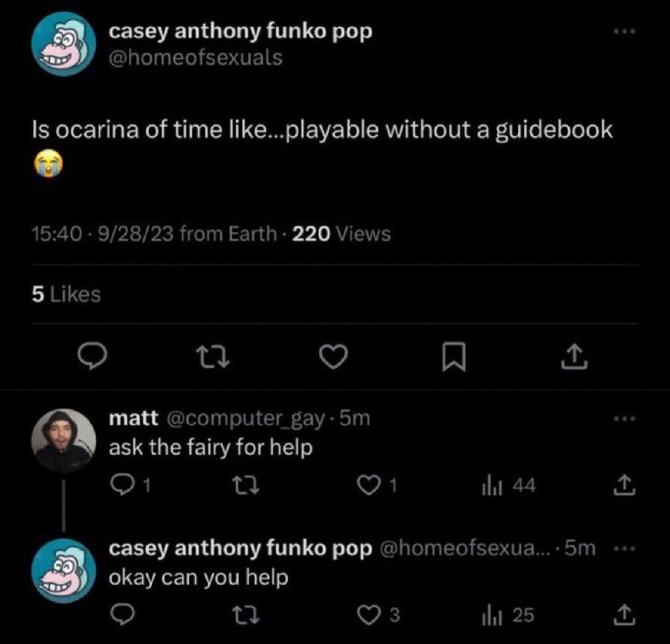Viewport: 670px width, 644px height.
Task: View analytics showing 25 views on last reply
Action: 508,615
